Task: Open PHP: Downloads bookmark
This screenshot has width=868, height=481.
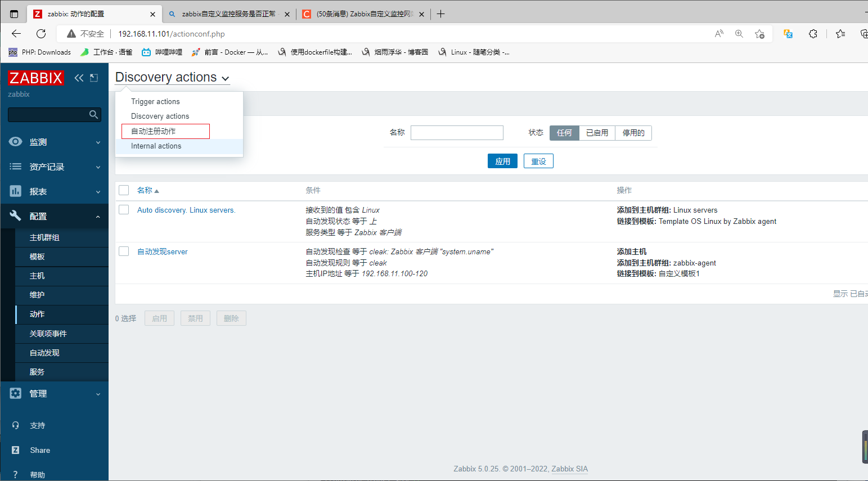Action: point(40,52)
